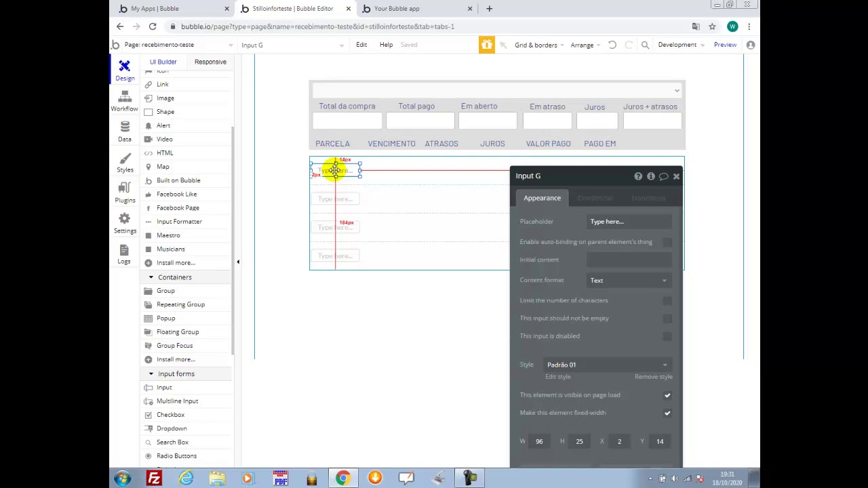Open the Help menu
Viewport: 868px width, 488px height.
click(x=386, y=45)
